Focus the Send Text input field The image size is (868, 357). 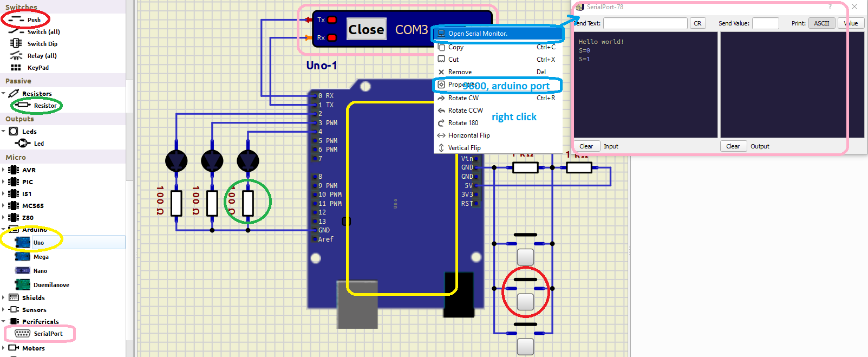645,23
